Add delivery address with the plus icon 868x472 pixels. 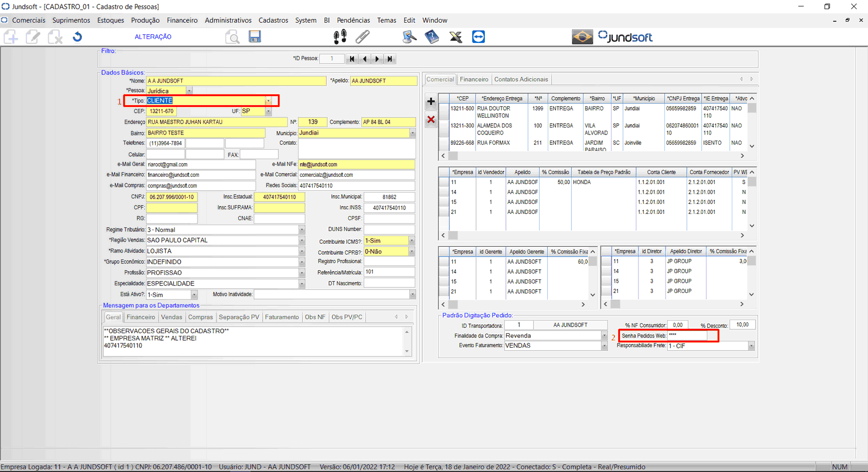coord(431,101)
